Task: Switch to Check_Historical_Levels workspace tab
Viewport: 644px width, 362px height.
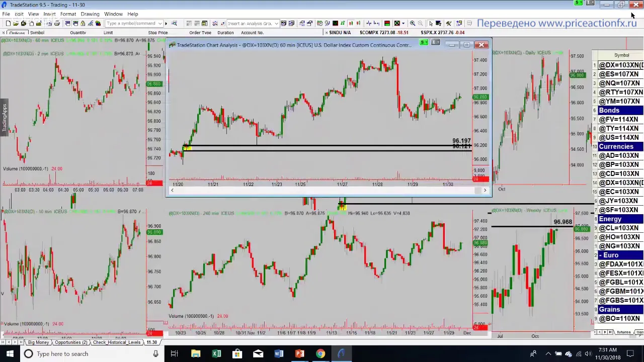Action: [117, 342]
